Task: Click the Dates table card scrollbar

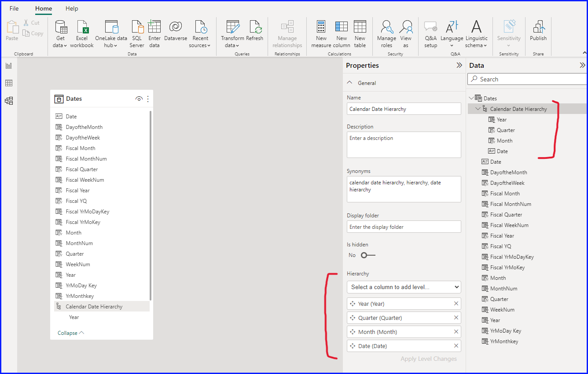Action: point(151,205)
